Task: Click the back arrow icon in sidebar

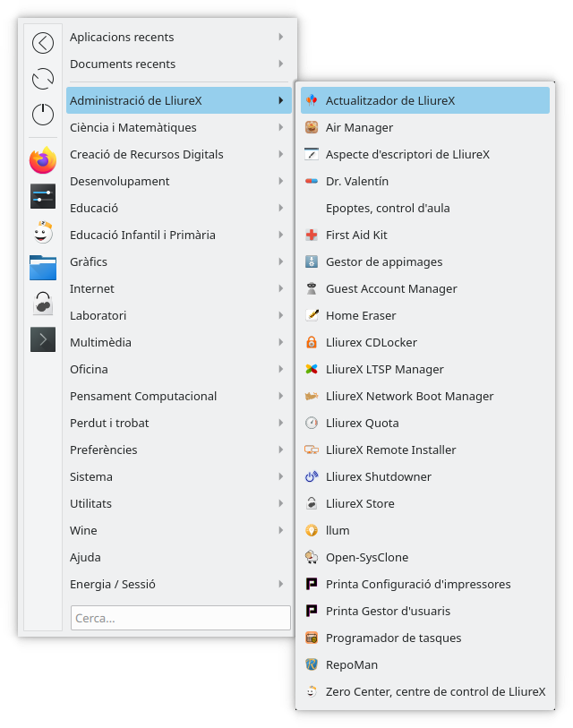Action: coord(43,43)
